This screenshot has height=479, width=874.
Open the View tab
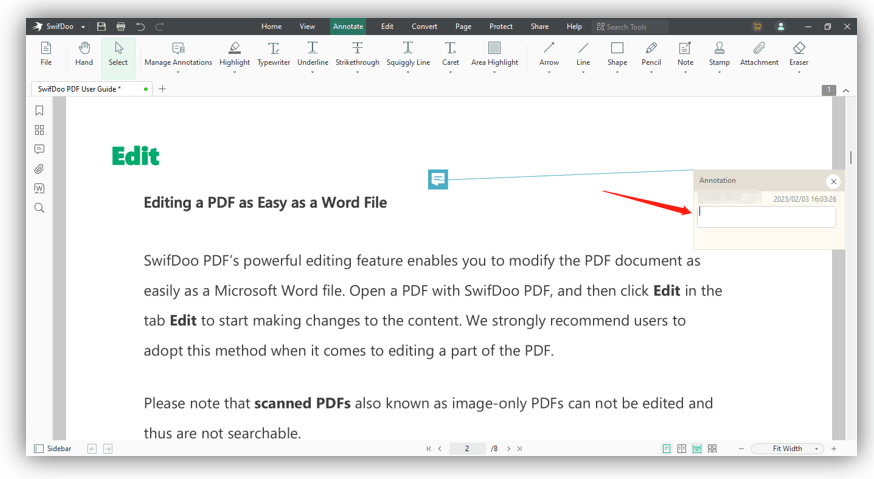pos(307,26)
